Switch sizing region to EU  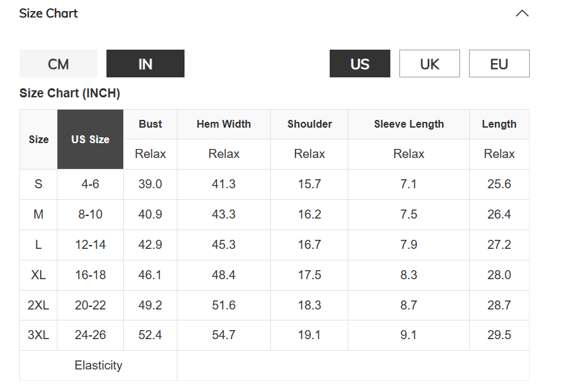499,64
